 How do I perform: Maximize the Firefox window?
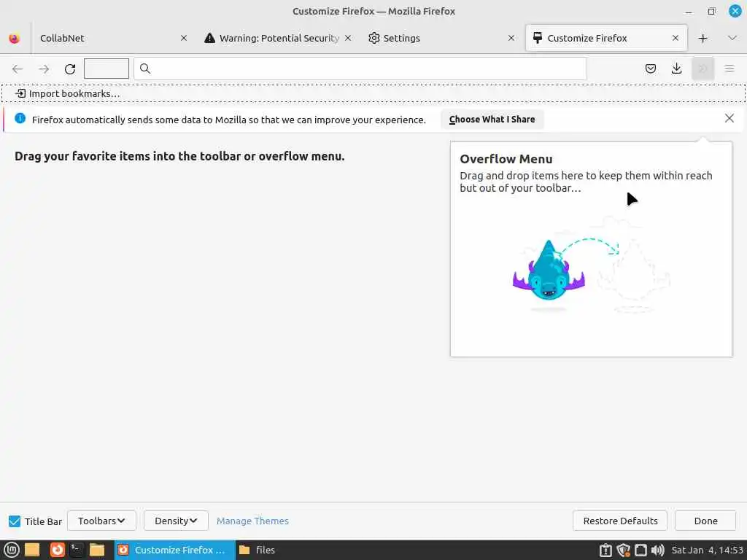[711, 12]
